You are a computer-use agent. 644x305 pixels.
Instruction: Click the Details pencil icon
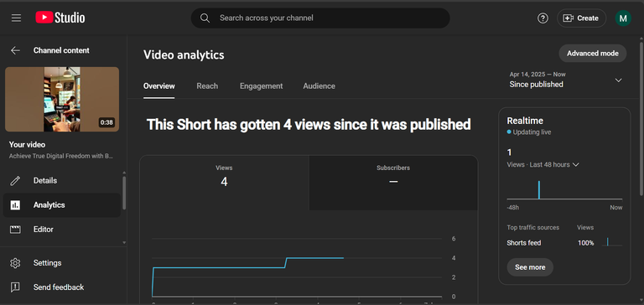(x=15, y=181)
